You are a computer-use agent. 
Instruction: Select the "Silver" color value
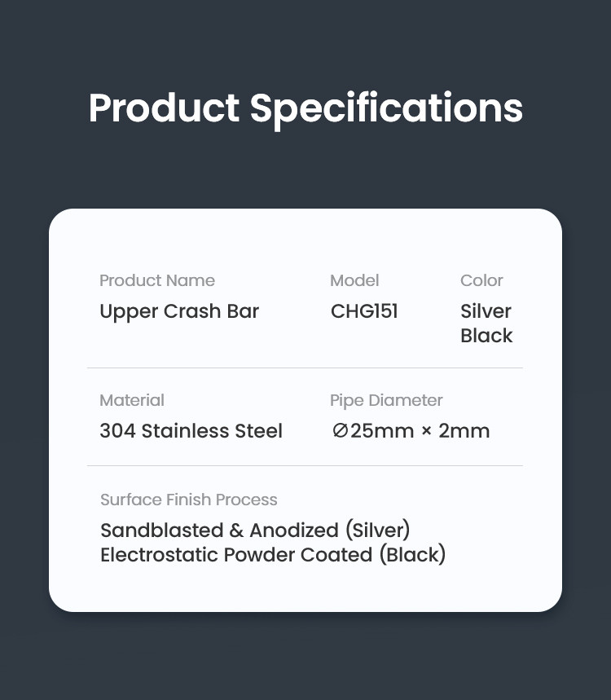[486, 311]
